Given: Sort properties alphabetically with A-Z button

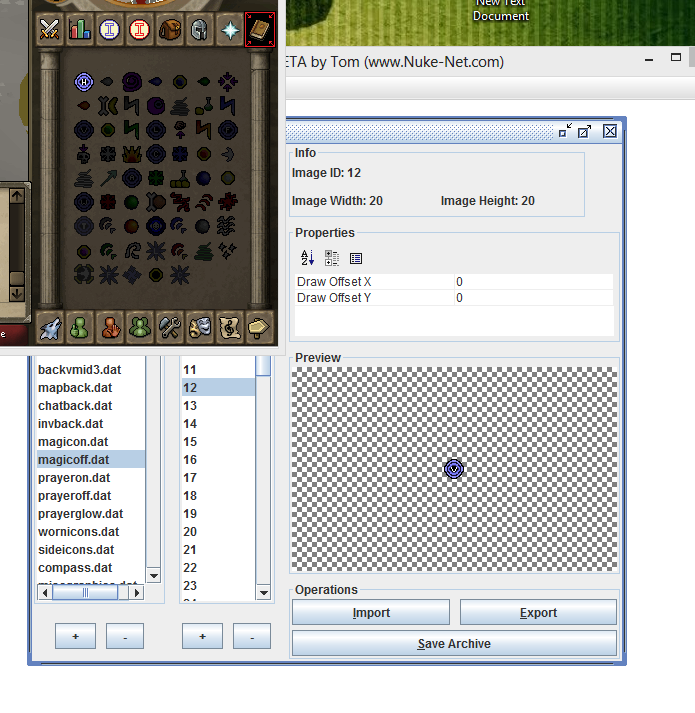Looking at the screenshot, I should point(307,258).
